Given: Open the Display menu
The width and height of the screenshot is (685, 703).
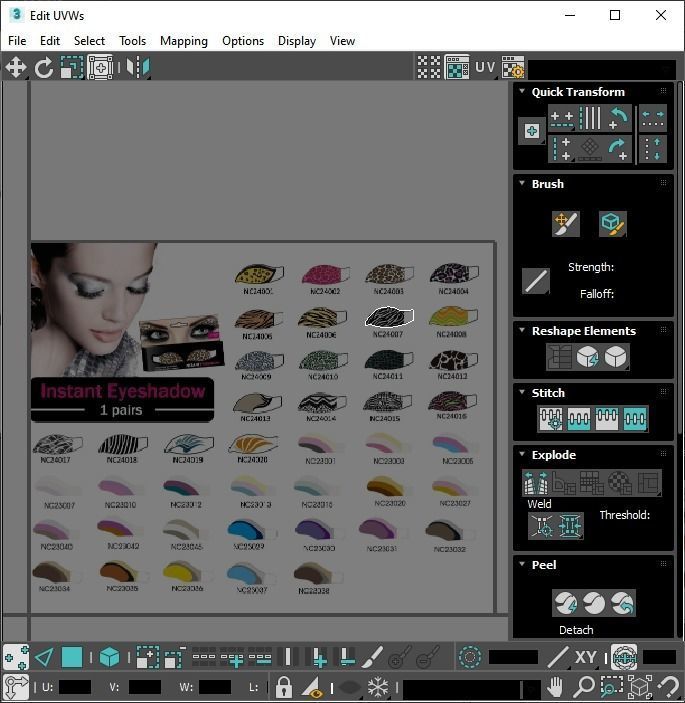Looking at the screenshot, I should [297, 41].
